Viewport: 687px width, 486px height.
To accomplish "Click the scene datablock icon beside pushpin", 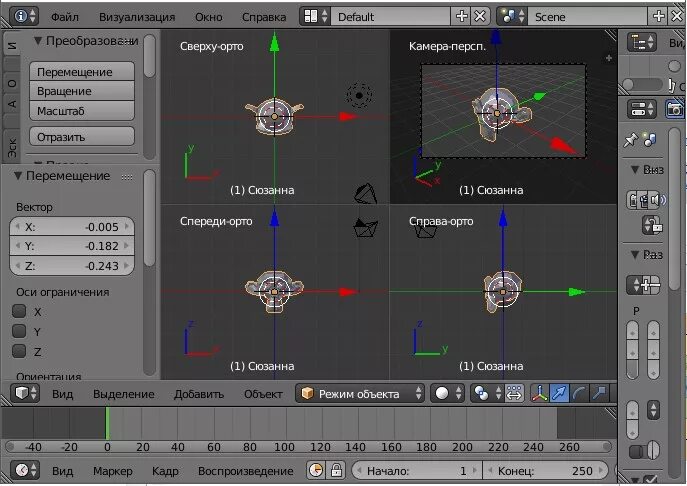I will [x=650, y=140].
